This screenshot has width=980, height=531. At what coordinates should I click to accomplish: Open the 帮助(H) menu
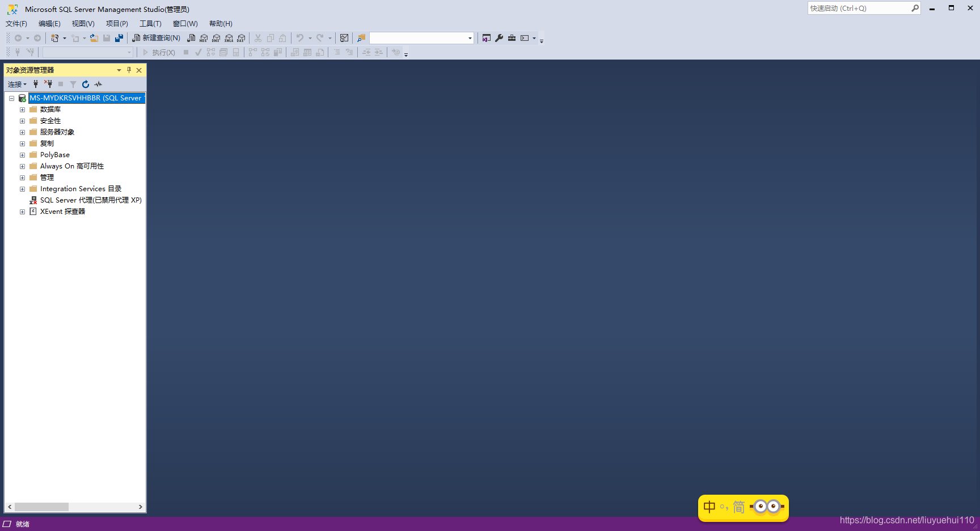coord(221,23)
